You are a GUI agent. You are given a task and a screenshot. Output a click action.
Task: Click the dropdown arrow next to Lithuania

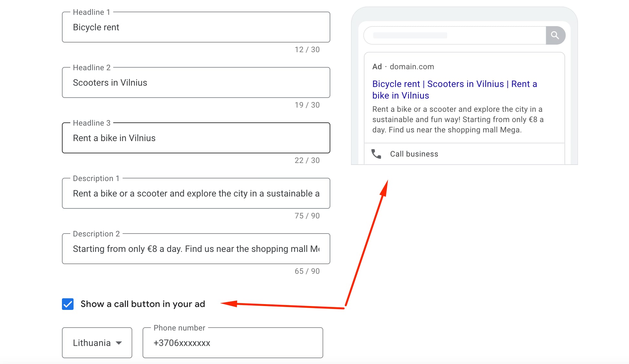click(x=119, y=343)
